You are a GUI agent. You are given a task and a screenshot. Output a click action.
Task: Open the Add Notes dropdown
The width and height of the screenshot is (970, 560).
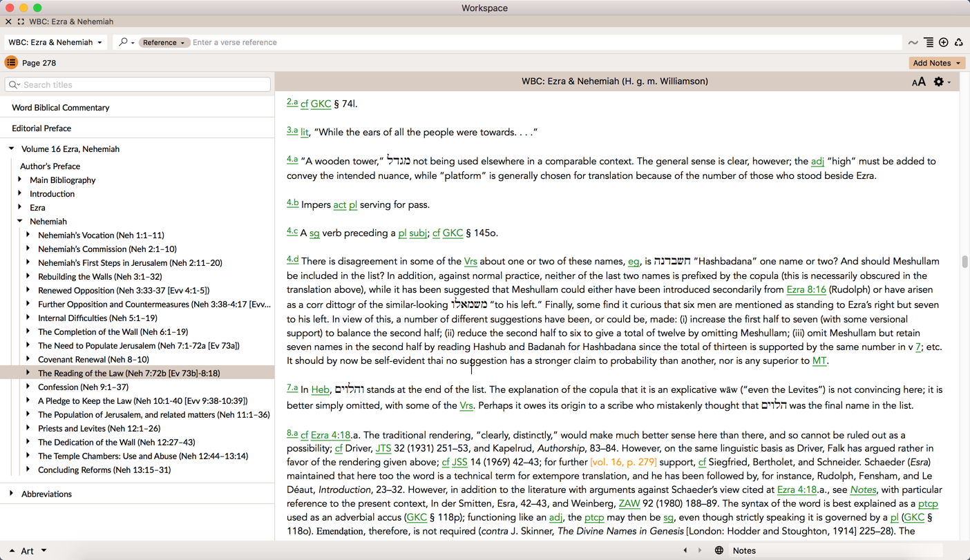click(936, 63)
